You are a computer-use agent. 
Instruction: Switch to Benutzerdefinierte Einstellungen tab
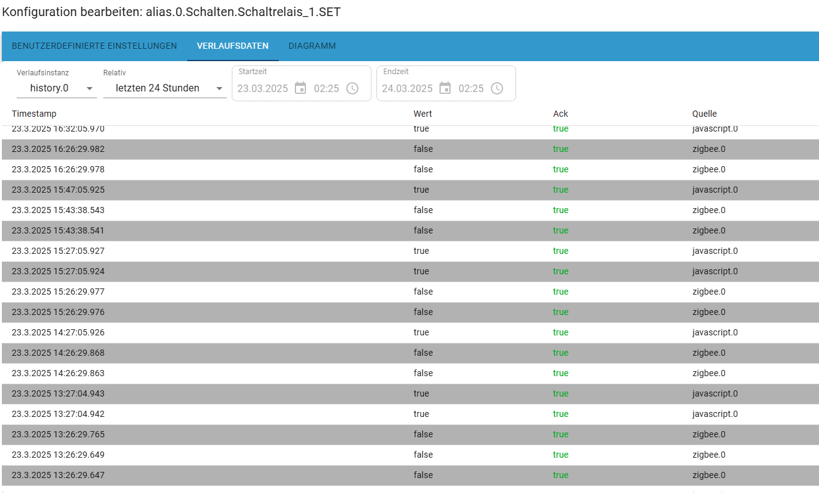coord(95,46)
